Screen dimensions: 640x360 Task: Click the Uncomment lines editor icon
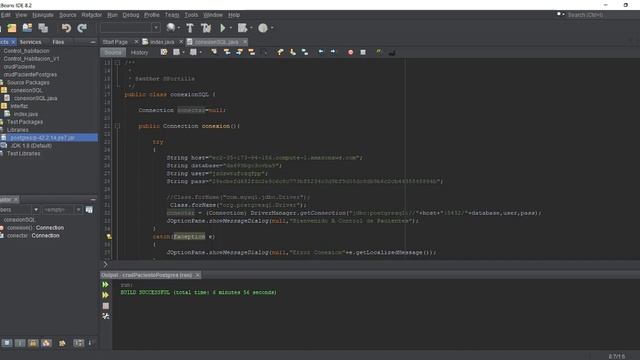tap(392, 52)
